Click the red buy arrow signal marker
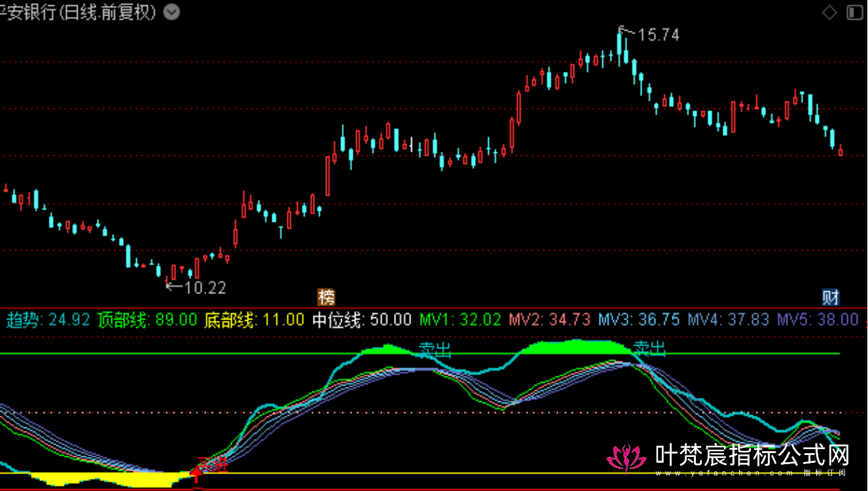 point(195,474)
